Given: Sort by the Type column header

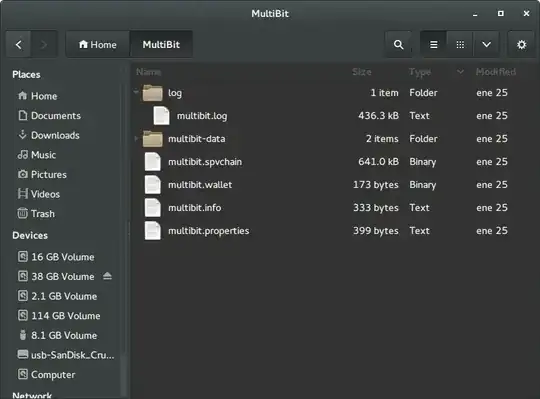Looking at the screenshot, I should tap(420, 72).
